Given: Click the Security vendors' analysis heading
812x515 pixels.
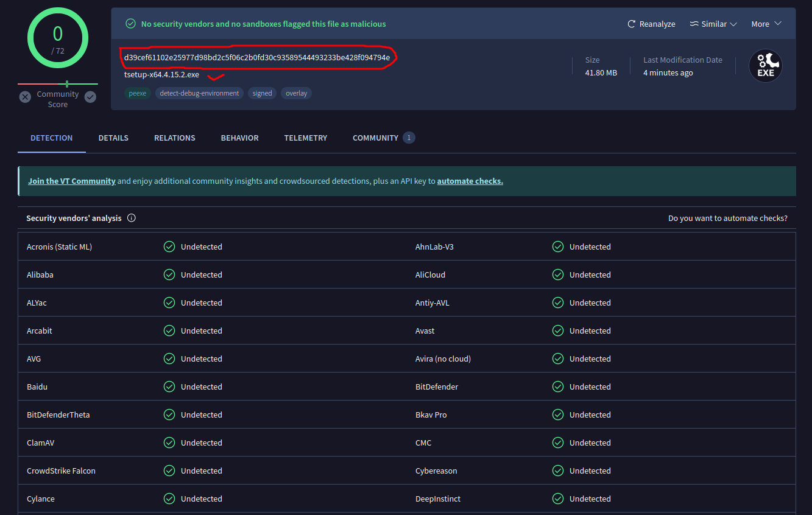Looking at the screenshot, I should pos(74,218).
